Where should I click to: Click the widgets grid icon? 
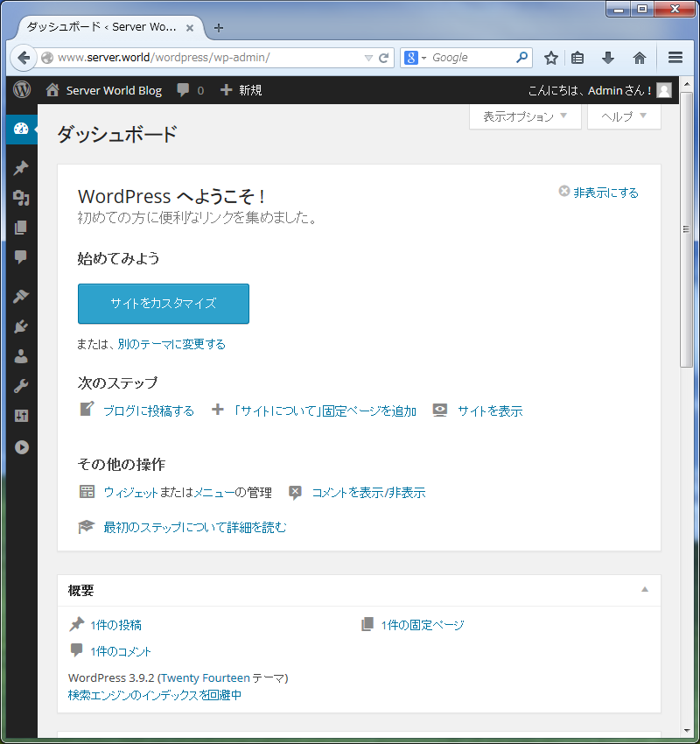point(87,492)
